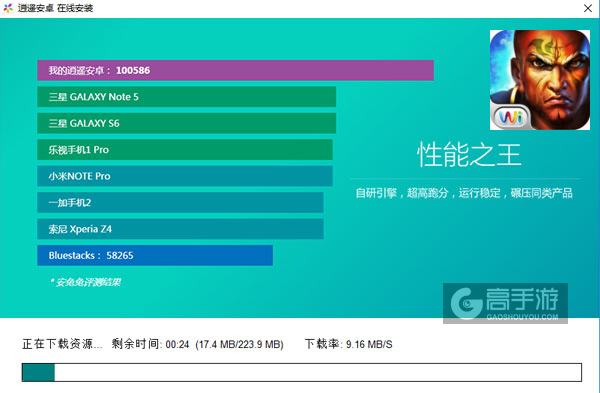Click the download progress bar

pyautogui.click(x=302, y=372)
